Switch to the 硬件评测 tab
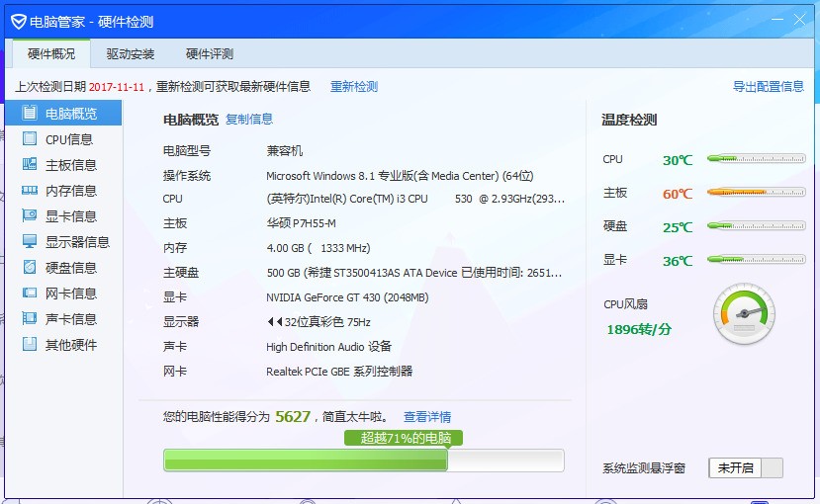 point(209,53)
